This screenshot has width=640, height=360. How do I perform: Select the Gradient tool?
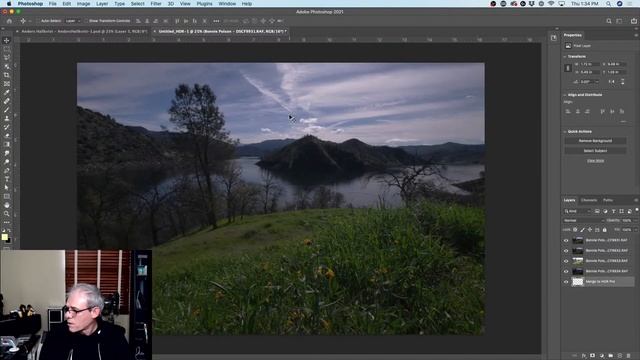click(x=7, y=144)
